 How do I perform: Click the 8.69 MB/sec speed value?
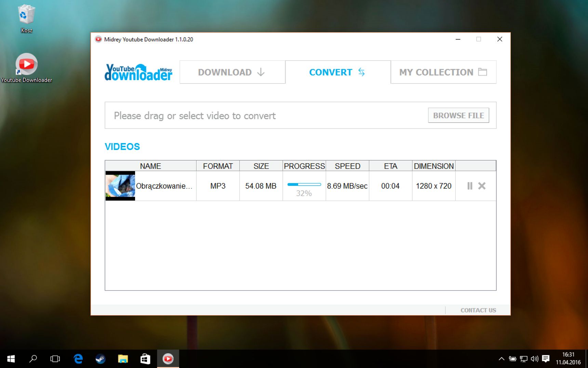(347, 186)
